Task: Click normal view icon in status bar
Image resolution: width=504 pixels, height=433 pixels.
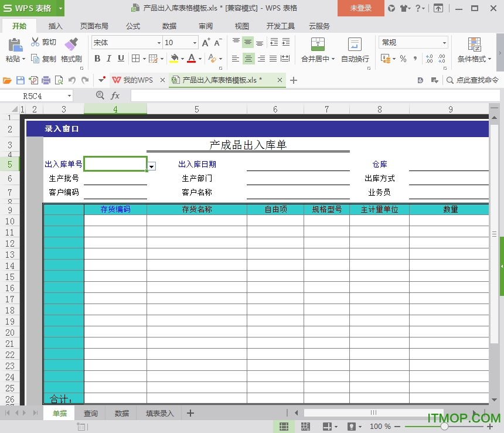Action: pos(284,427)
